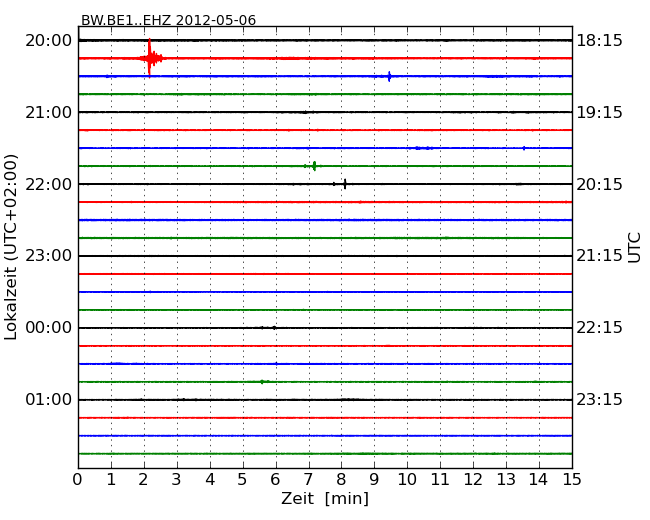
Task: Click the blue disturbance near minute 10.5
Action: tap(424, 148)
